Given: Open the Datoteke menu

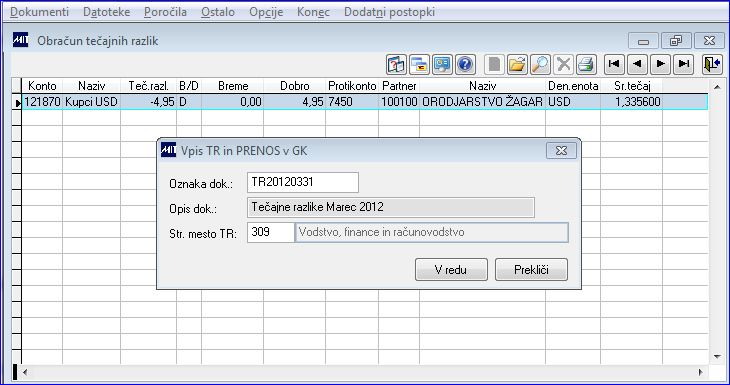Looking at the screenshot, I should (107, 12).
